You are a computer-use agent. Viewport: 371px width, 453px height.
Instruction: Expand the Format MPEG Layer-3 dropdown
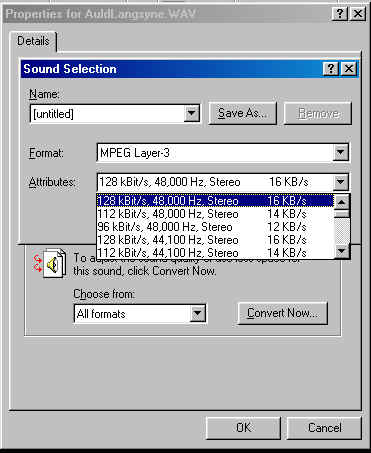click(x=340, y=153)
